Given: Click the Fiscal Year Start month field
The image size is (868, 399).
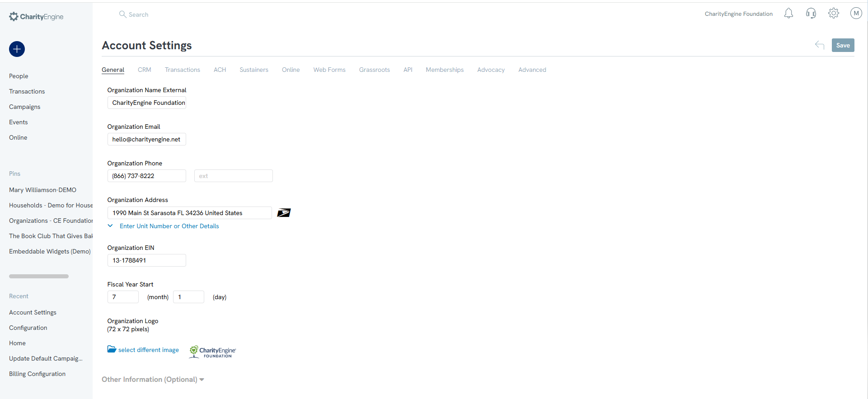Looking at the screenshot, I should (123, 297).
